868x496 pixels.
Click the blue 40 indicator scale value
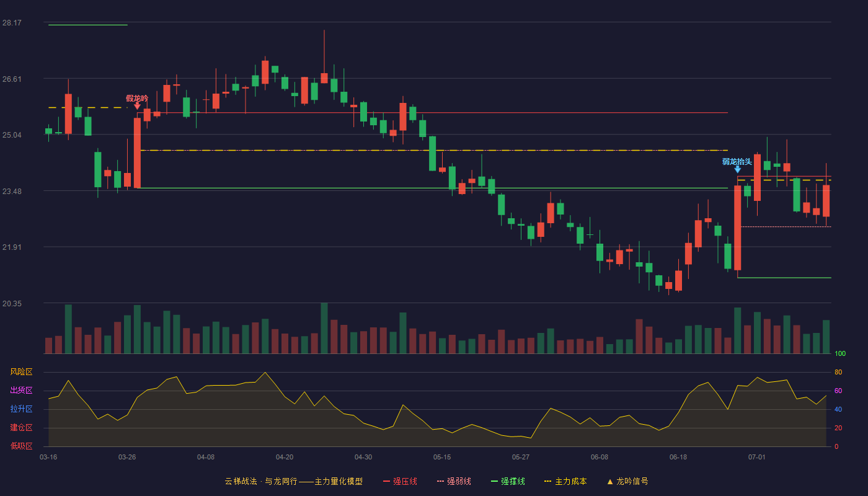(x=838, y=409)
